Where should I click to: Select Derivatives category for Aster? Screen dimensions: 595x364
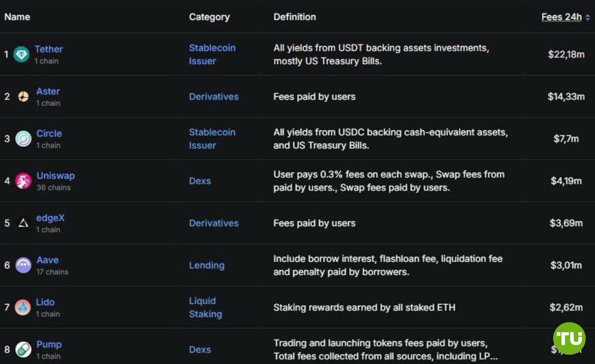[213, 97]
